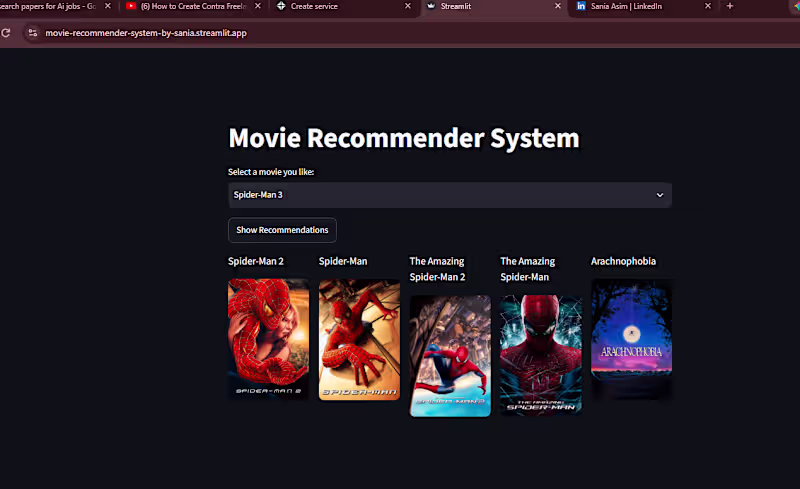Click the Spider-Man poster

[x=359, y=339]
